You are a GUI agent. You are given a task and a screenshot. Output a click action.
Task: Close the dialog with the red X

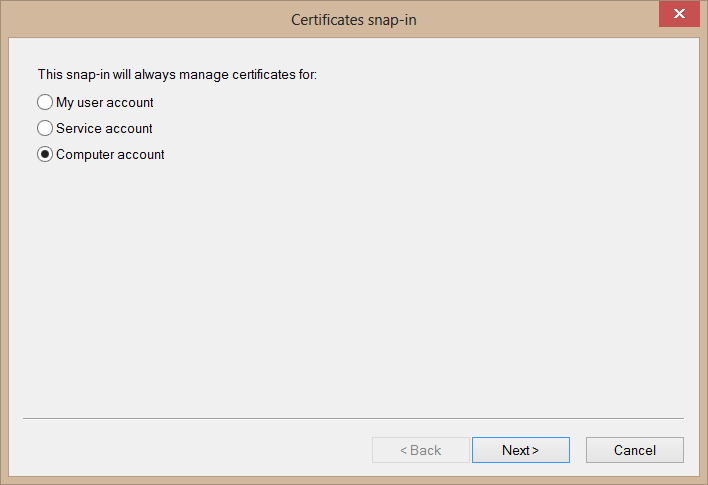click(x=679, y=14)
